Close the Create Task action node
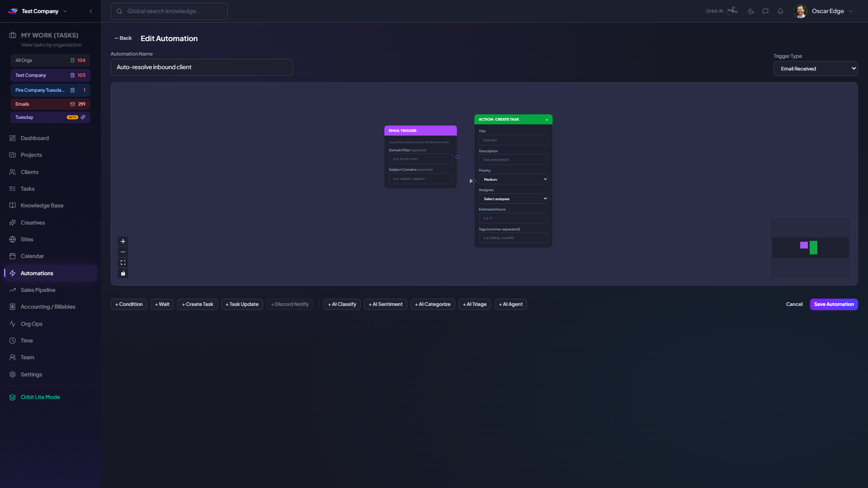The width and height of the screenshot is (868, 488). [547, 120]
